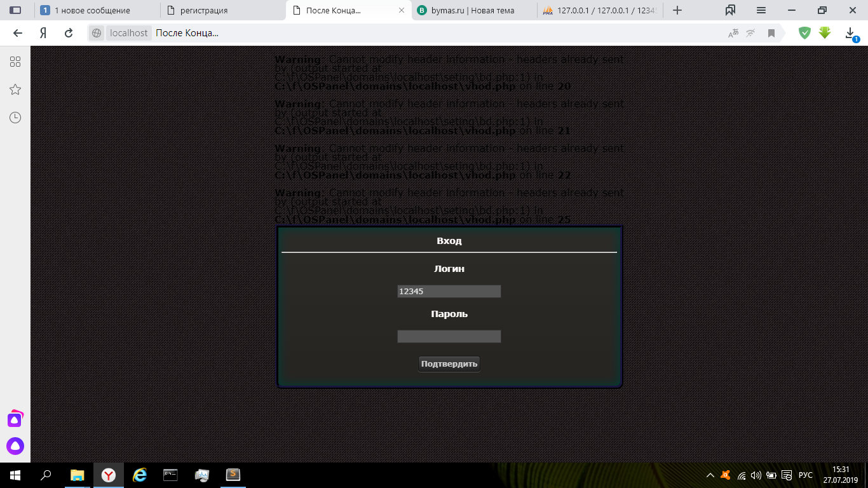Viewport: 868px width, 488px height.
Task: Bookmark this page using the address bar flag
Action: (x=771, y=33)
